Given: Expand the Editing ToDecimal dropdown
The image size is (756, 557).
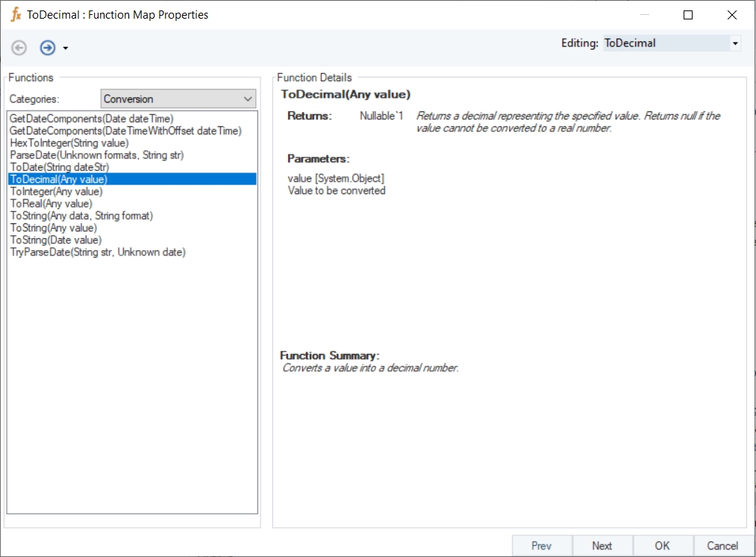Looking at the screenshot, I should tap(735, 43).
